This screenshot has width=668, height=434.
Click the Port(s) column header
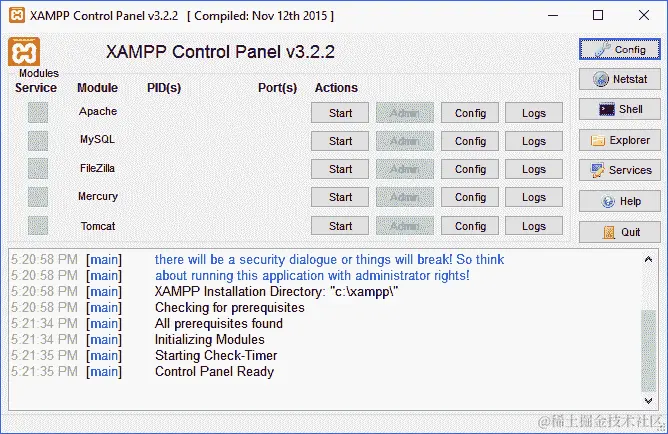277,88
